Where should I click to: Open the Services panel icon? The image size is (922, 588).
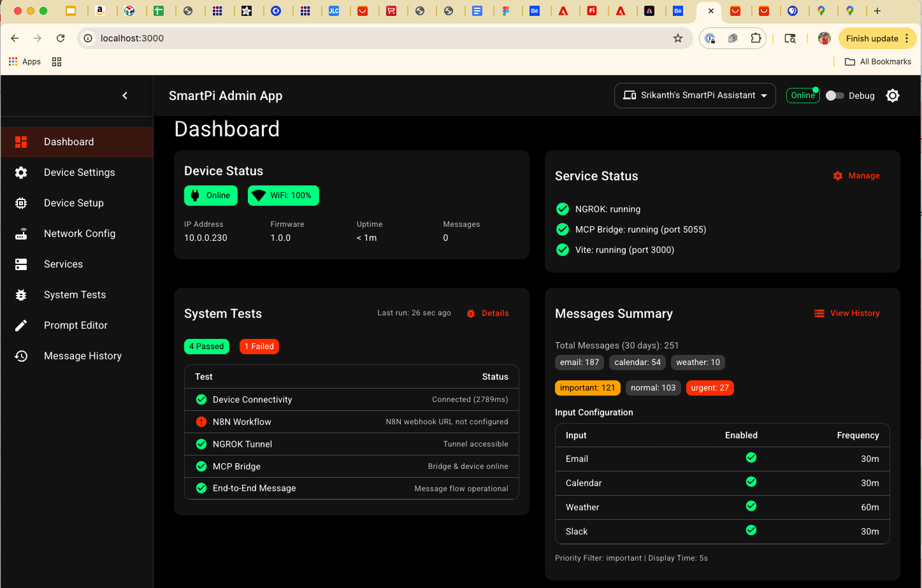(21, 264)
